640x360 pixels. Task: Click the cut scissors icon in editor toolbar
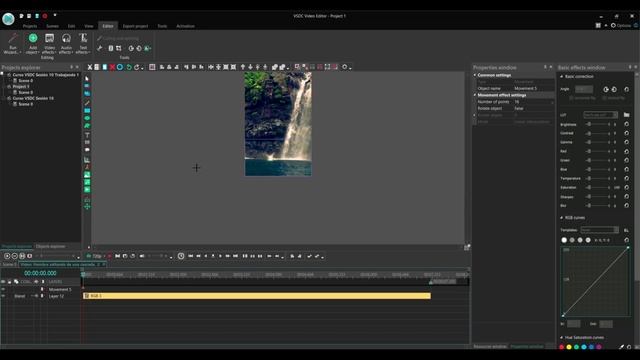point(90,67)
